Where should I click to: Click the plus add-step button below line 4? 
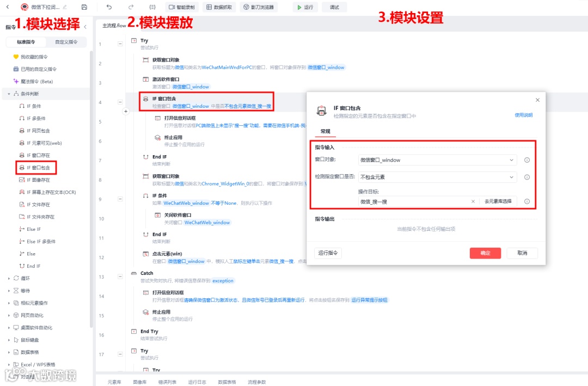[126, 112]
